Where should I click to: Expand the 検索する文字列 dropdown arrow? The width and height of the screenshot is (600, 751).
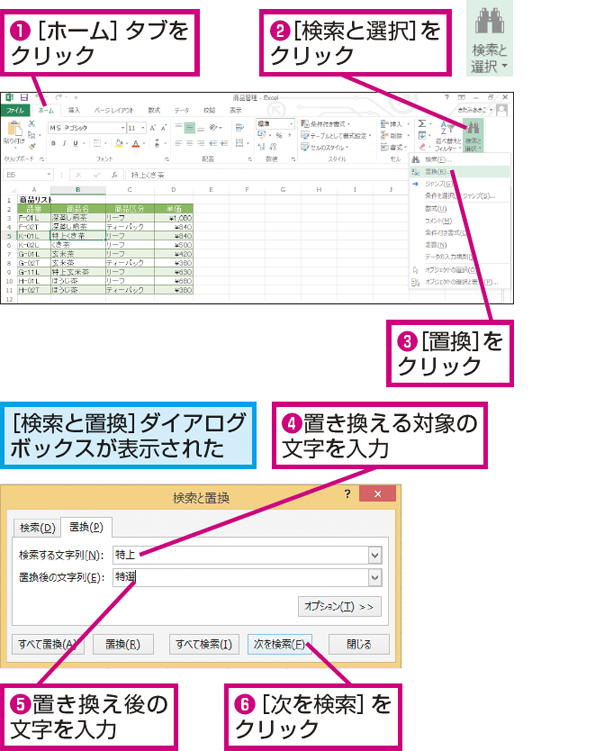pyautogui.click(x=375, y=554)
